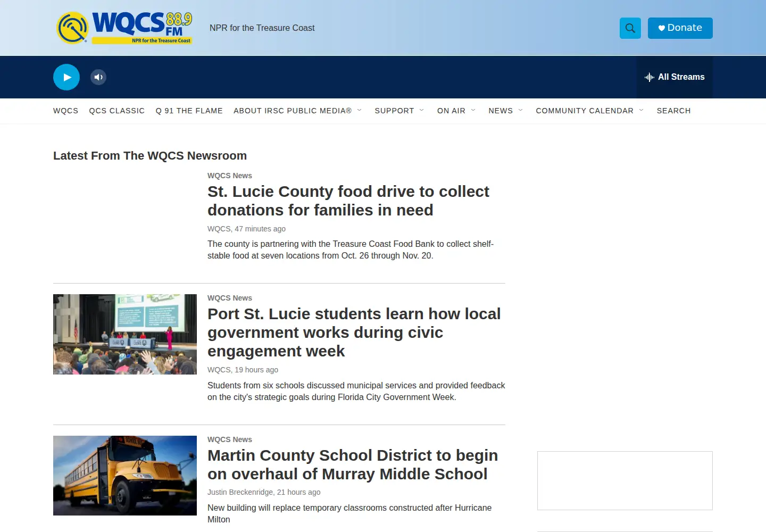Viewport: 766px width, 532px height.
Task: Open the search magnifier icon button
Action: point(630,28)
